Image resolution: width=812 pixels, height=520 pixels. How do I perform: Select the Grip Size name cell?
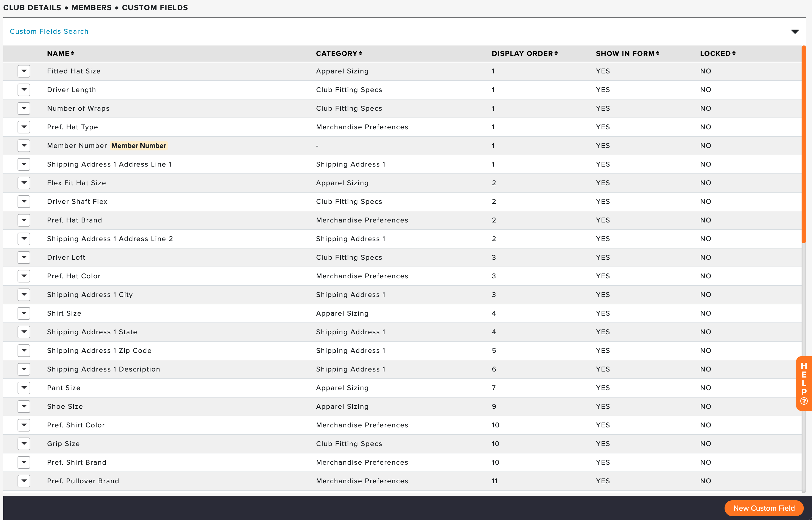point(64,444)
